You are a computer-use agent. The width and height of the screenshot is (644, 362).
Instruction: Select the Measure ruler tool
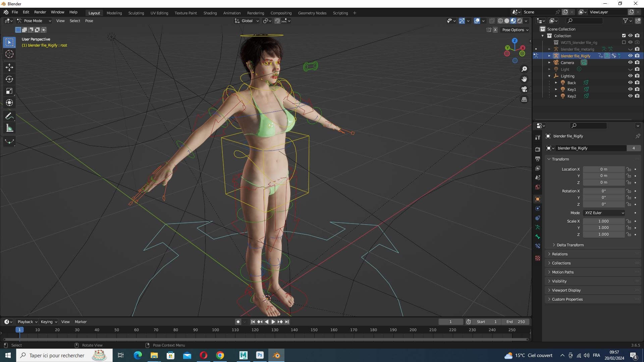pos(9,128)
